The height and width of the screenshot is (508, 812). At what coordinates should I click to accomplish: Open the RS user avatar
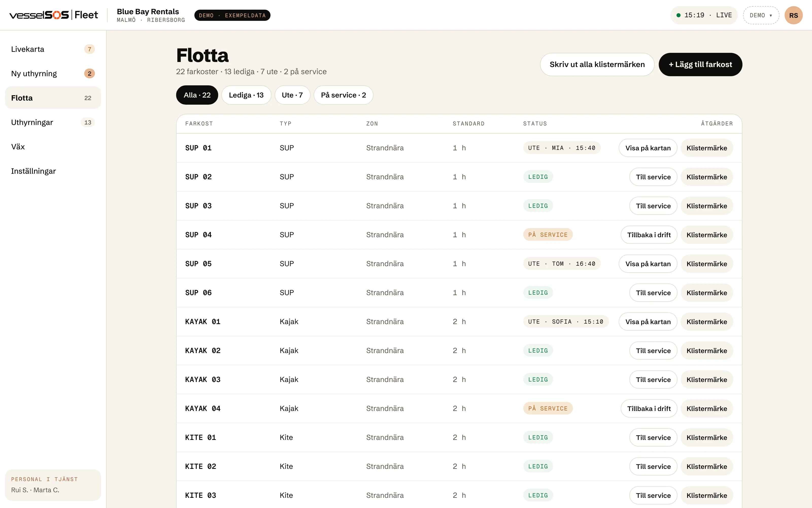[793, 15]
